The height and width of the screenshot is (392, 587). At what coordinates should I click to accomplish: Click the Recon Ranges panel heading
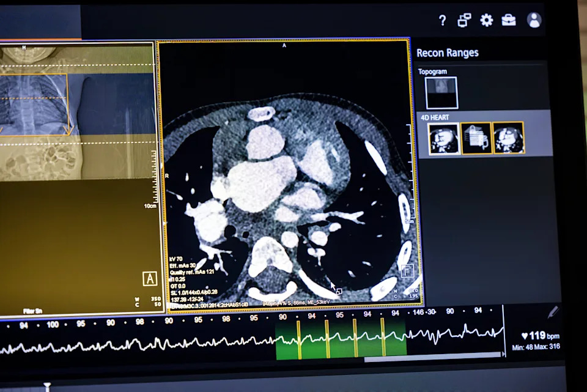pyautogui.click(x=448, y=53)
